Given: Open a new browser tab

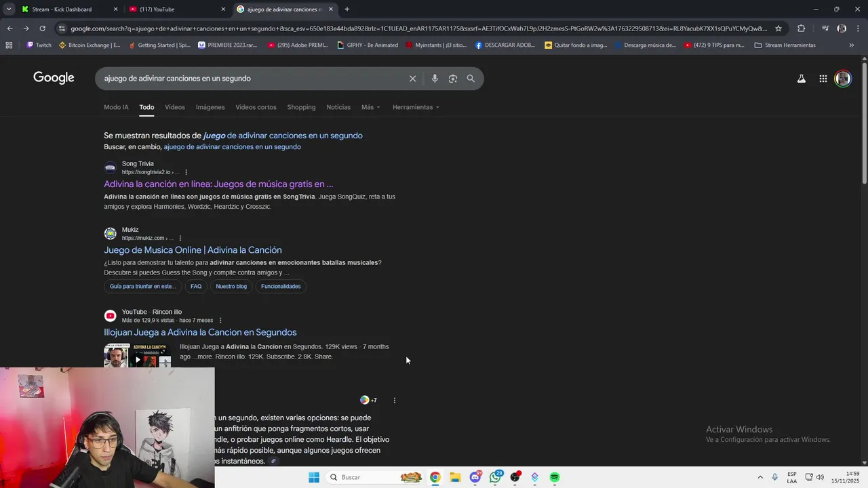Looking at the screenshot, I should click(347, 9).
